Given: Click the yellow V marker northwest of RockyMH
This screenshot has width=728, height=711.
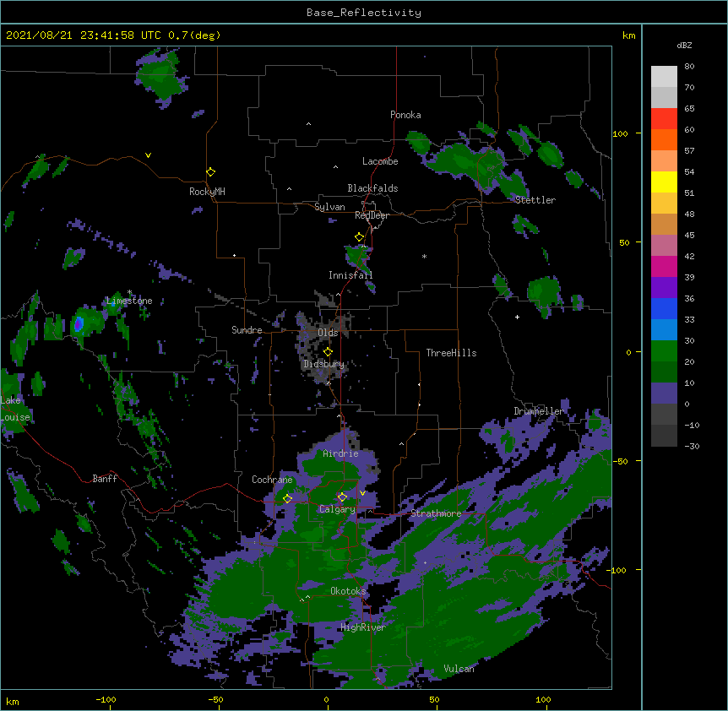Looking at the screenshot, I should pyautogui.click(x=148, y=155).
